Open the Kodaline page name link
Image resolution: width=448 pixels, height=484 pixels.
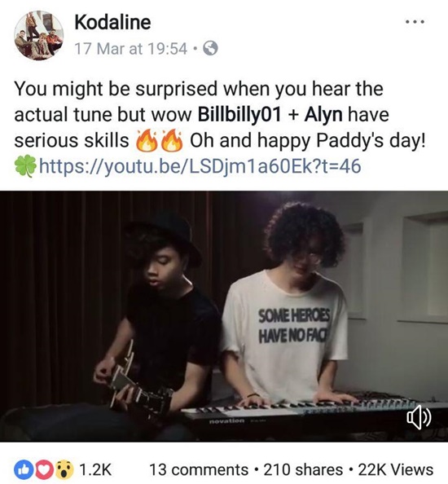[112, 22]
